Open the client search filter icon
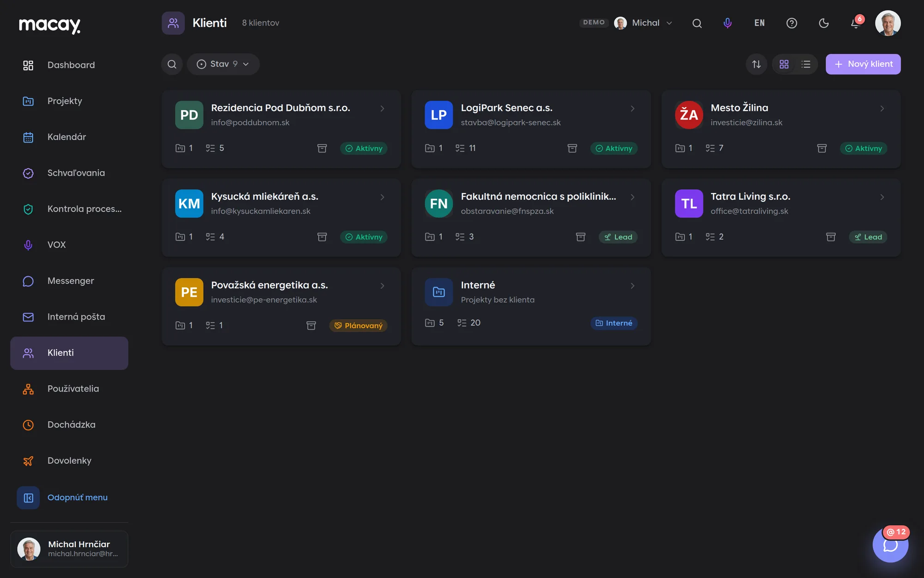Image resolution: width=924 pixels, height=578 pixels. click(172, 64)
